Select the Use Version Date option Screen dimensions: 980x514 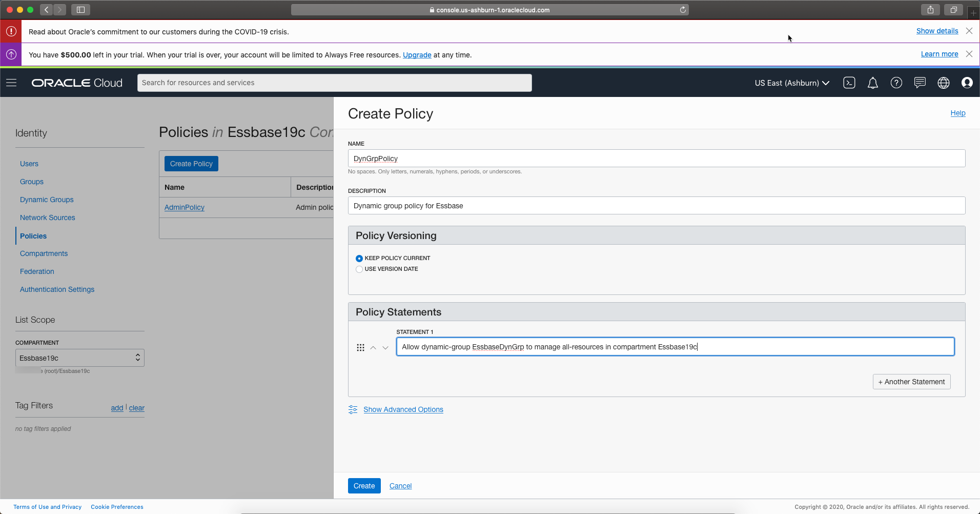coord(359,269)
